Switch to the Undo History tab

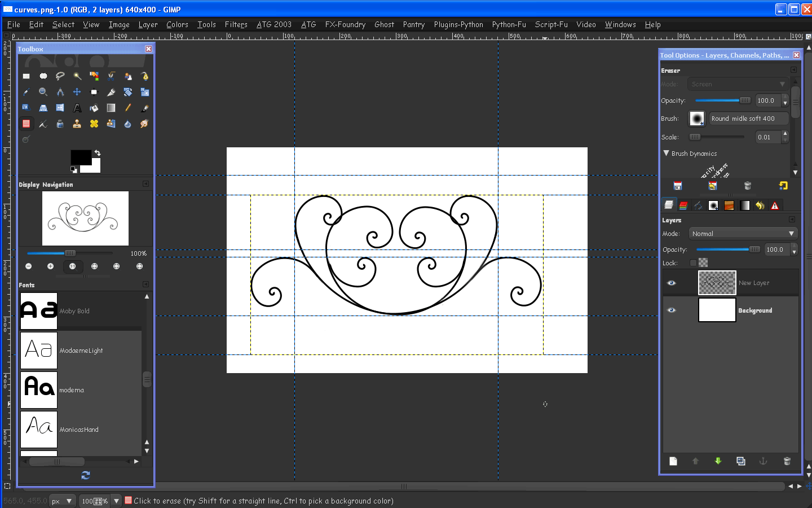tap(760, 205)
